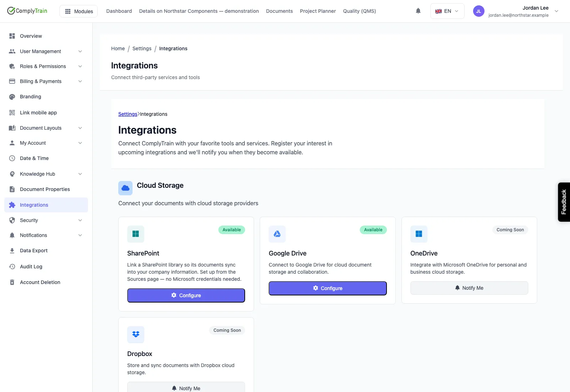570x392 pixels.
Task: Click the Dropbox card title
Action: (x=140, y=354)
